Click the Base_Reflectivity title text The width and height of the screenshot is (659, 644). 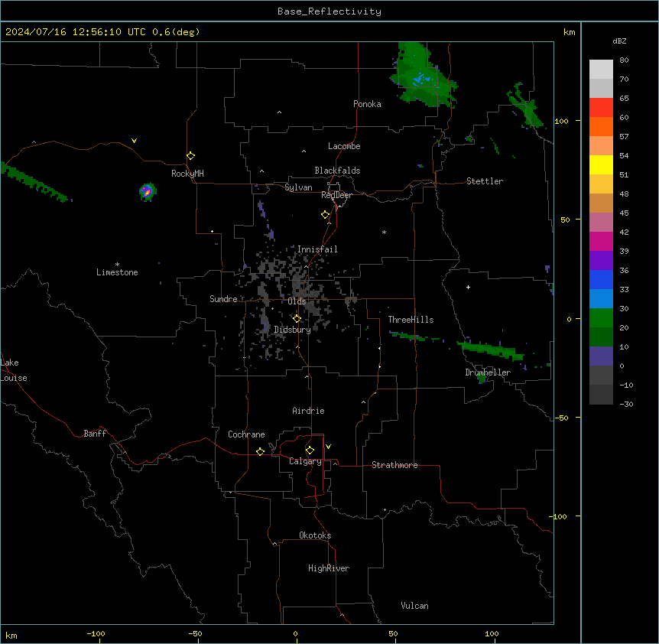[x=329, y=11]
